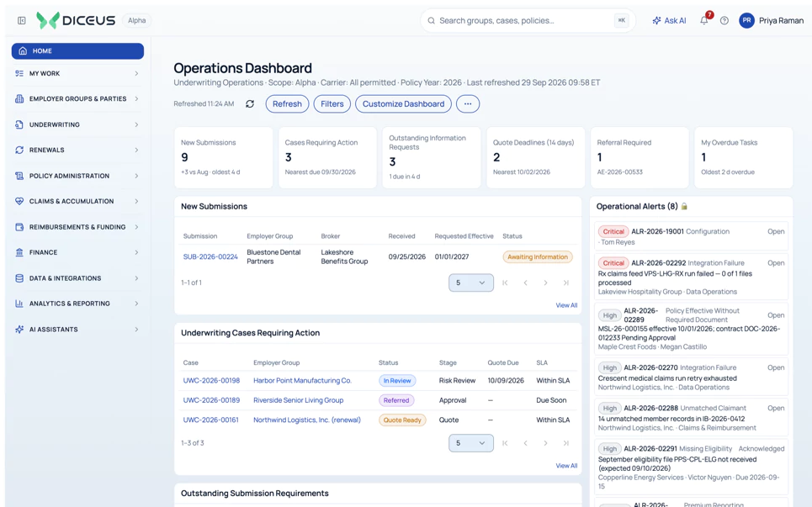The image size is (812, 507).
Task: Click View All under Underwriting Cases
Action: (x=566, y=466)
